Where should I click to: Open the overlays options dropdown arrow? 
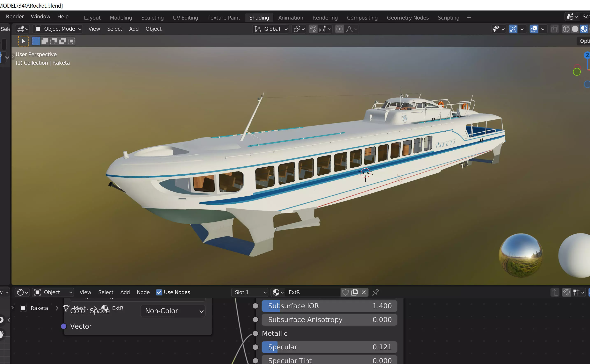coord(542,29)
